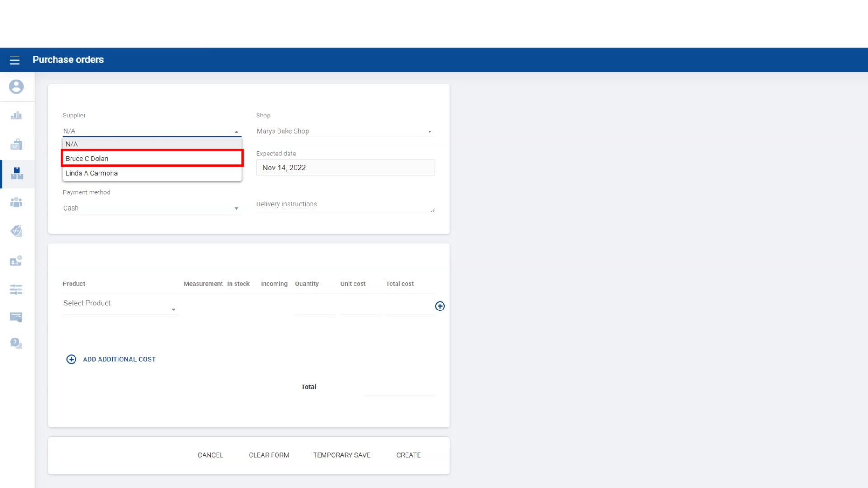Open the people group icon
This screenshot has width=868, height=488.
(x=16, y=202)
